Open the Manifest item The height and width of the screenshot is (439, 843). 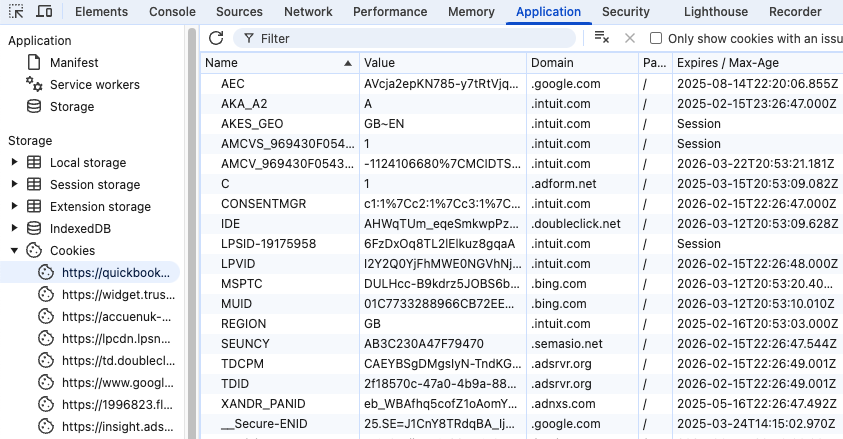[74, 62]
